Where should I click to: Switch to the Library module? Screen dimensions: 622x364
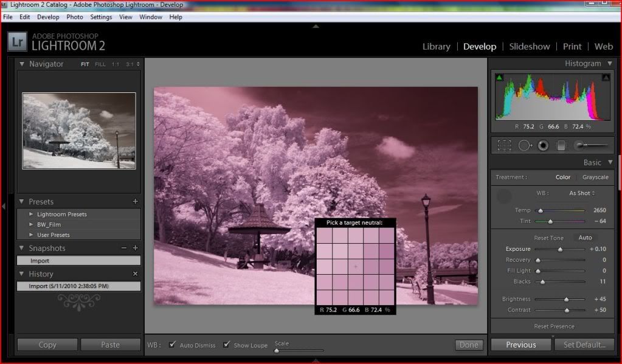click(x=437, y=46)
